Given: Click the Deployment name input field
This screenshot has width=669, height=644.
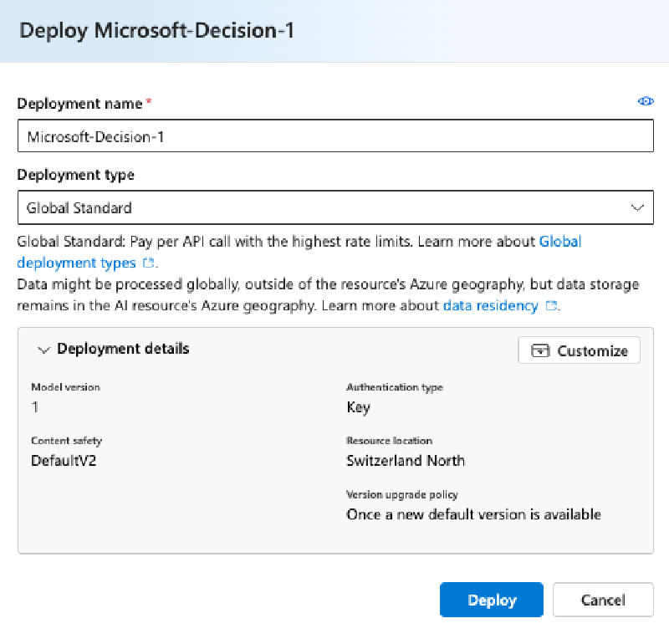Looking at the screenshot, I should [335, 135].
